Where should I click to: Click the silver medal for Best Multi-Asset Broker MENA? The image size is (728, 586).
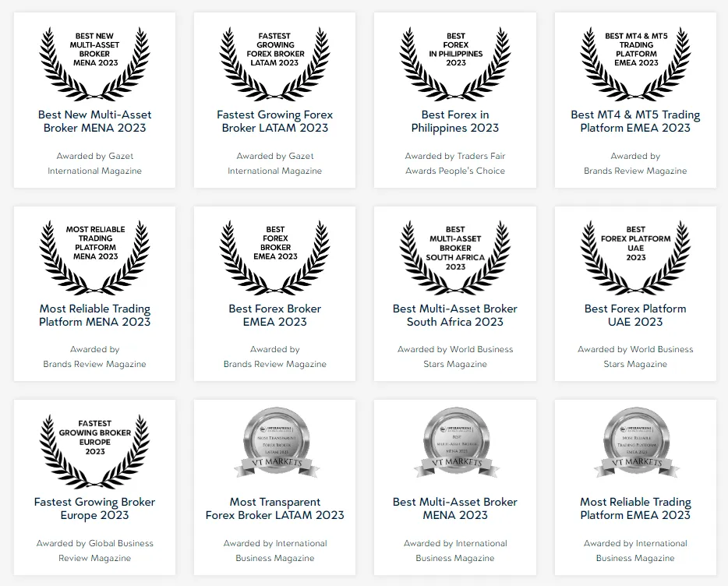(457, 443)
